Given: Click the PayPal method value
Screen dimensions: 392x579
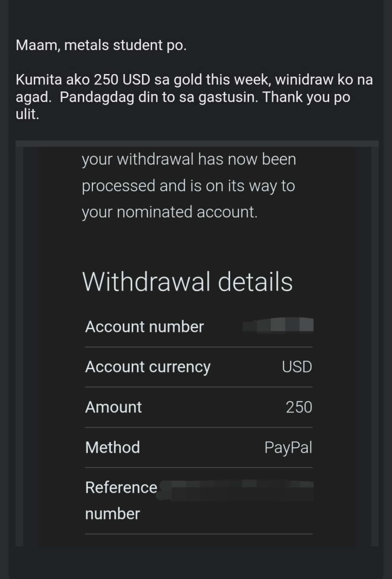Looking at the screenshot, I should tap(288, 447).
